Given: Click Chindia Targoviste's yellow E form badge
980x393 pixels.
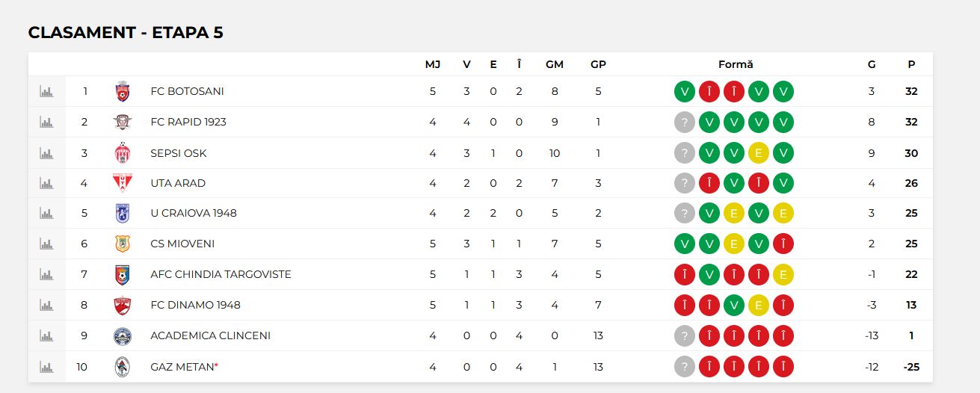Looking at the screenshot, I should click(783, 274).
